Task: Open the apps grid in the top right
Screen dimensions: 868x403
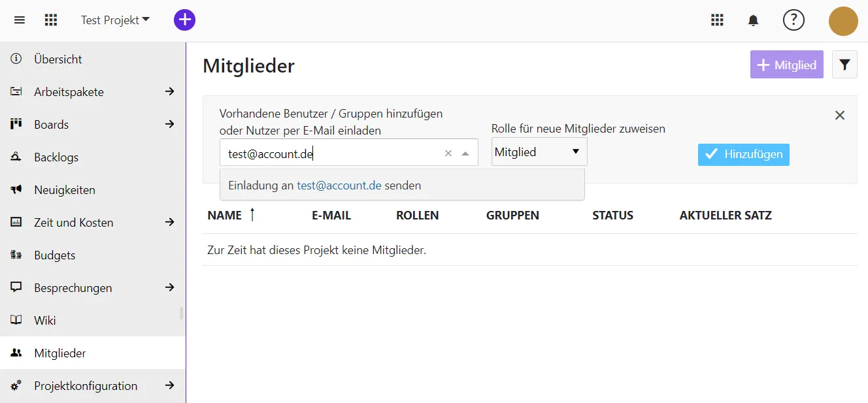Action: click(x=717, y=20)
